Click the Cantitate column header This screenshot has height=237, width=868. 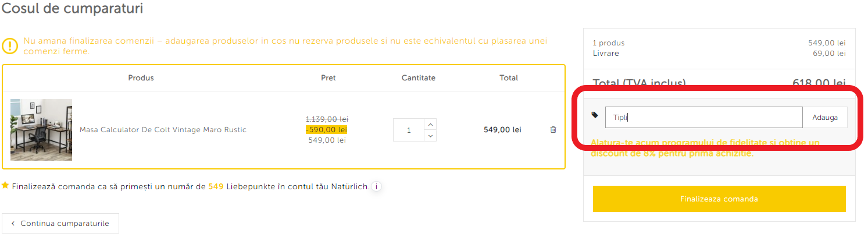click(418, 78)
